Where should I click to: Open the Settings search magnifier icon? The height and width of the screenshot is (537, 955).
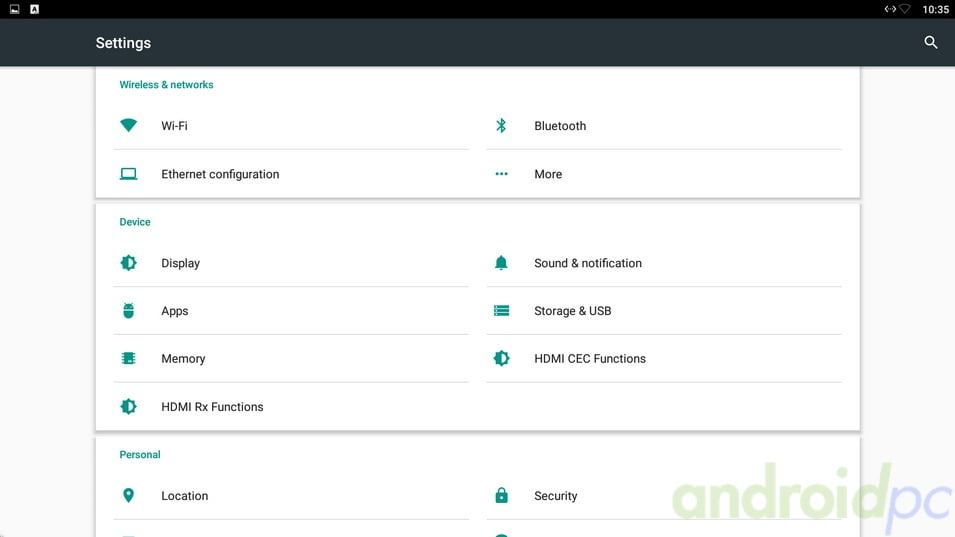click(x=931, y=42)
